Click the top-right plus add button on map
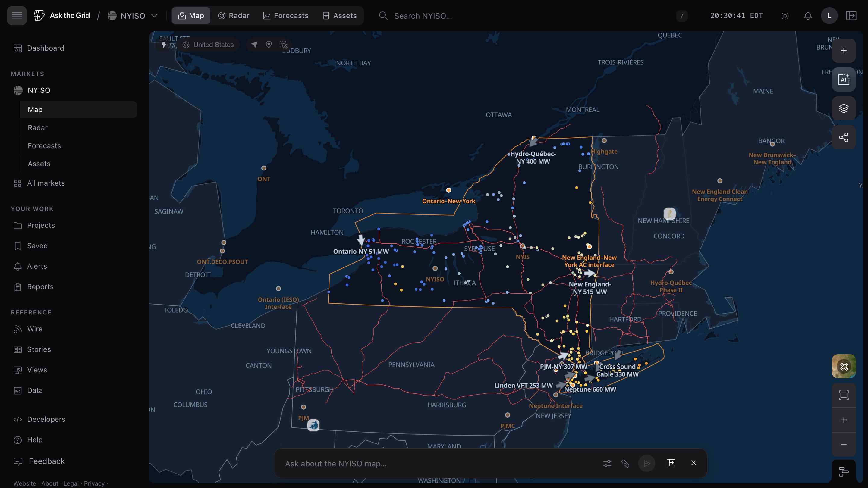This screenshot has height=488, width=868. click(x=844, y=51)
